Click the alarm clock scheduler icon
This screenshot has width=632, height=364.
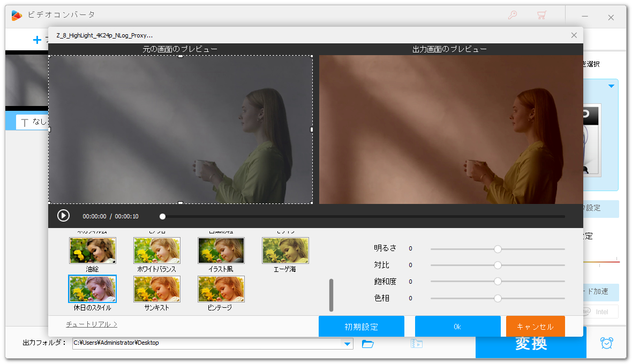click(607, 343)
